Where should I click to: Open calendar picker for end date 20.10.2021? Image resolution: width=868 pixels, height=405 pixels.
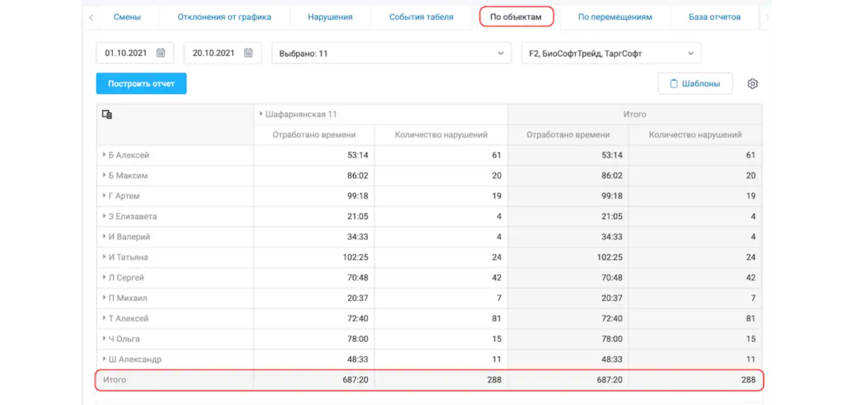[248, 53]
